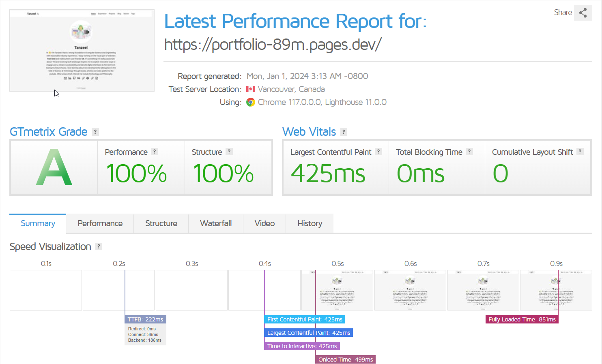The width and height of the screenshot is (602, 364).
Task: Click the TTFB 222ms timeline marker
Action: 145,319
